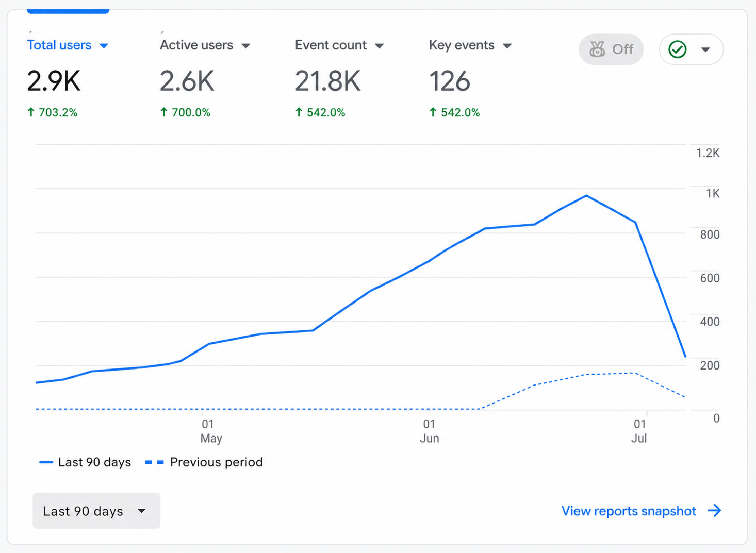Click the 700.0% increase indicator
The width and height of the screenshot is (756, 553).
click(x=185, y=112)
